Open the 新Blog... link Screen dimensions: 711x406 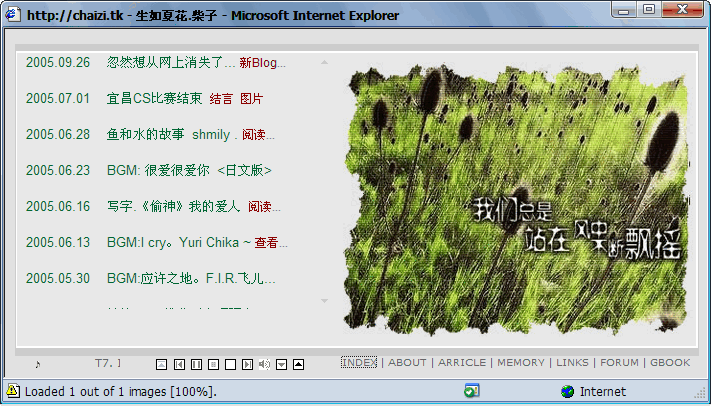tap(263, 63)
